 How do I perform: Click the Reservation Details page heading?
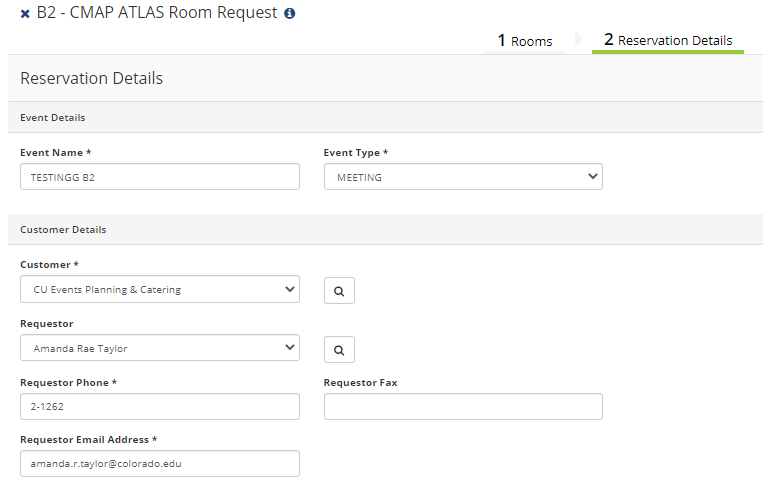[91, 78]
